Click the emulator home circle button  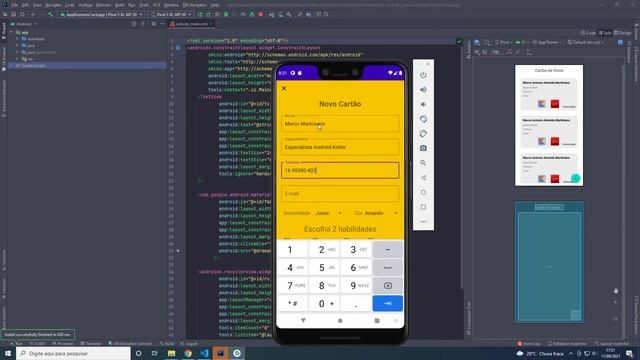click(423, 192)
